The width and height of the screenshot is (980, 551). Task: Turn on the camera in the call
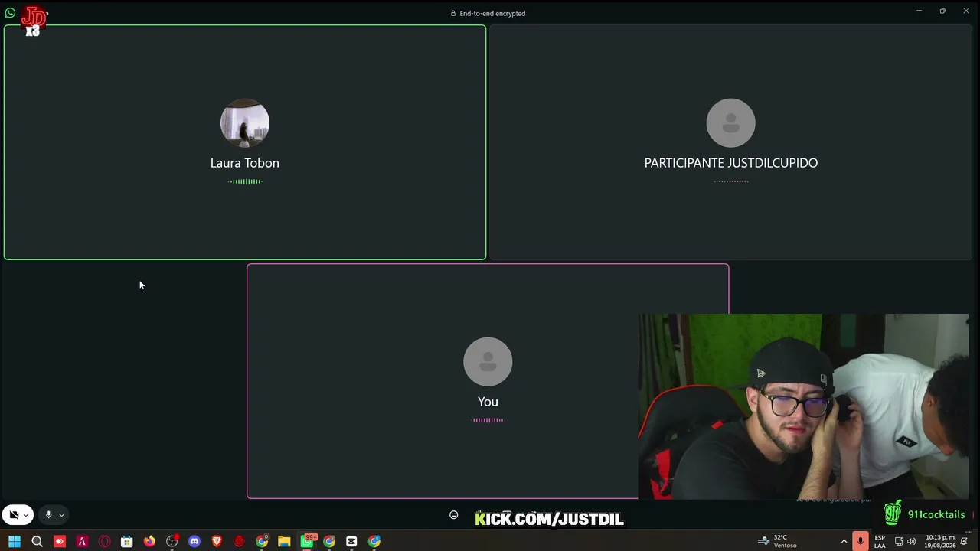13,515
